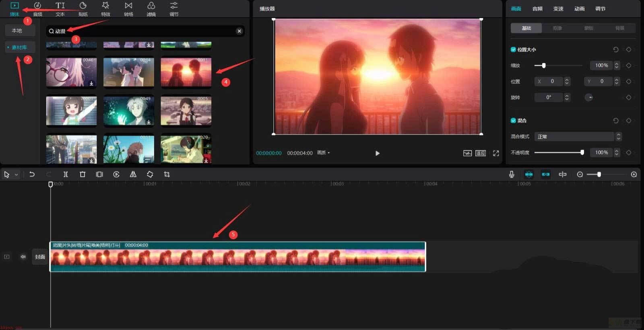Open the 转场 transitions tab
644x330 pixels.
128,9
